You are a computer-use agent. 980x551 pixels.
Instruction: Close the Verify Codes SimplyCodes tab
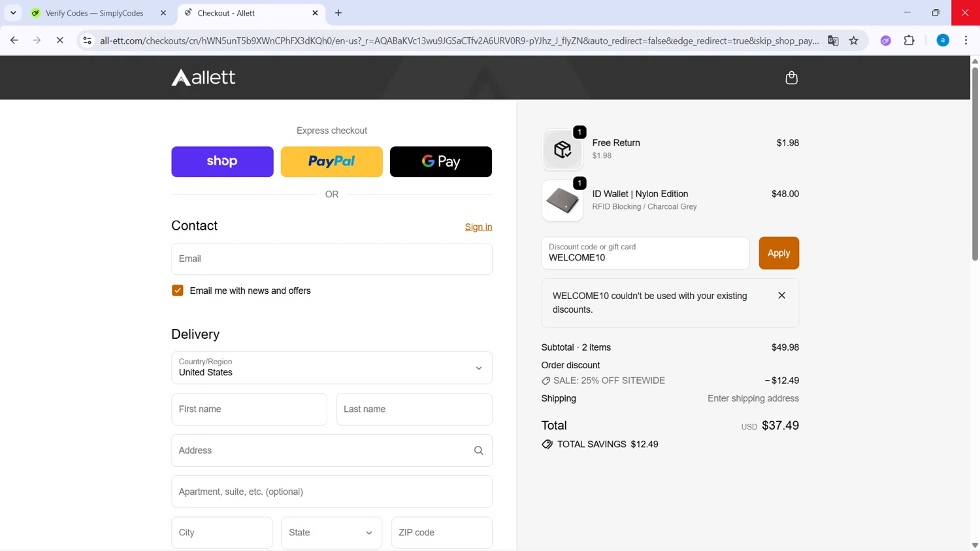(x=163, y=13)
